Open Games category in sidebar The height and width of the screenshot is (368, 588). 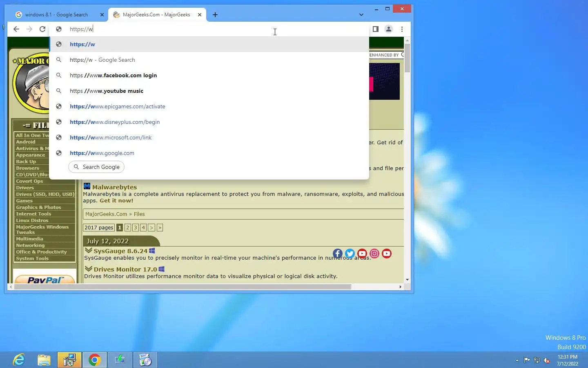coord(24,201)
